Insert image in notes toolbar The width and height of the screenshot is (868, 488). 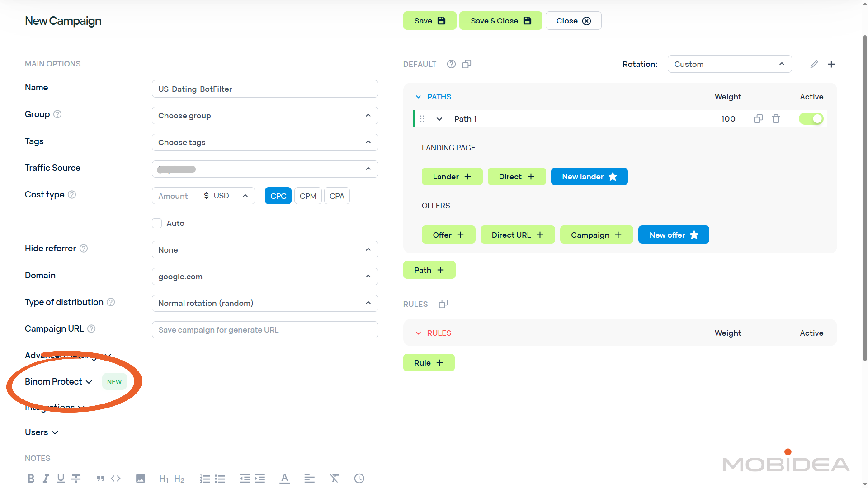[x=141, y=479]
